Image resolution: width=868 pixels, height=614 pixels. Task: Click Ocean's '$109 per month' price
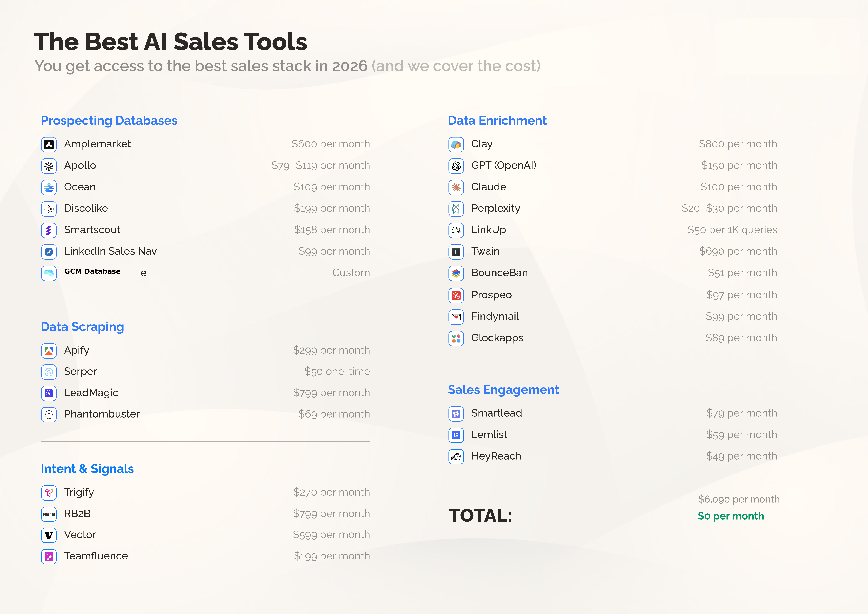(332, 187)
